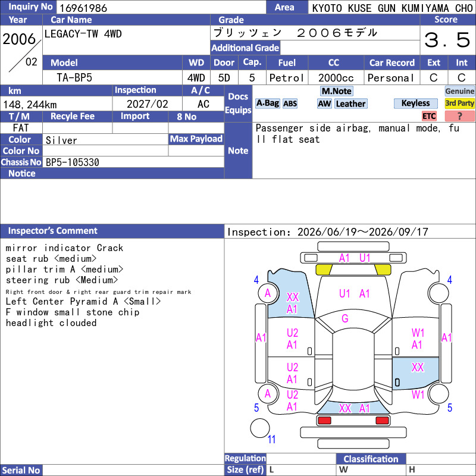The image size is (476, 476).
Task: Click the red left tail light
Action: [324, 421]
